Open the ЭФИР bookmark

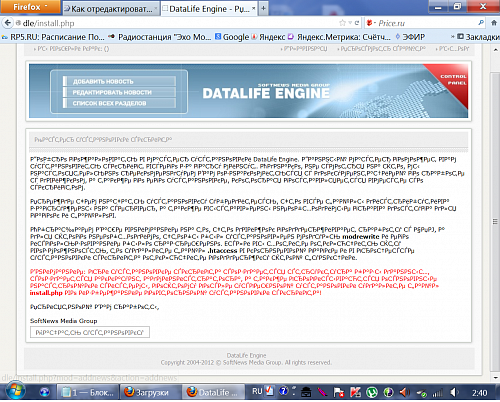pos(410,37)
